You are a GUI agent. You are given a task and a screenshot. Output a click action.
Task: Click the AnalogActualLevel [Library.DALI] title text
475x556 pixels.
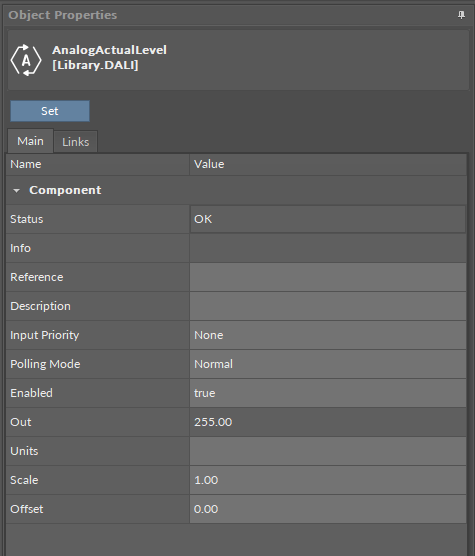(x=109, y=57)
